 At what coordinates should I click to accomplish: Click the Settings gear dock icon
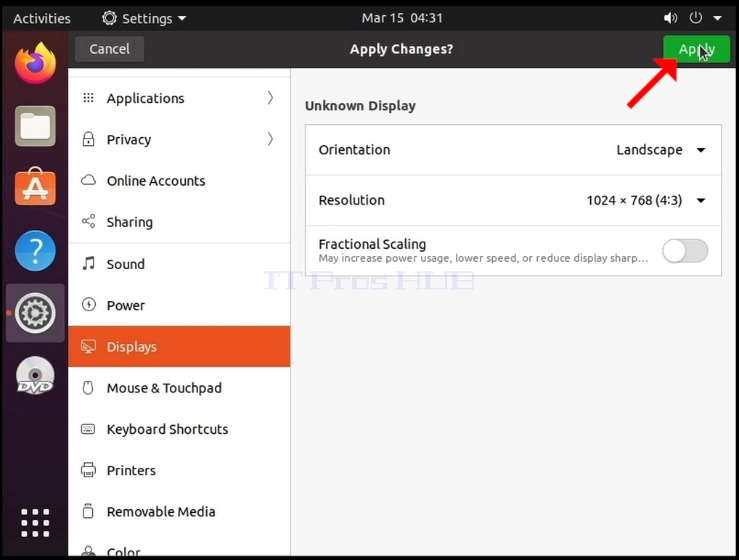36,313
